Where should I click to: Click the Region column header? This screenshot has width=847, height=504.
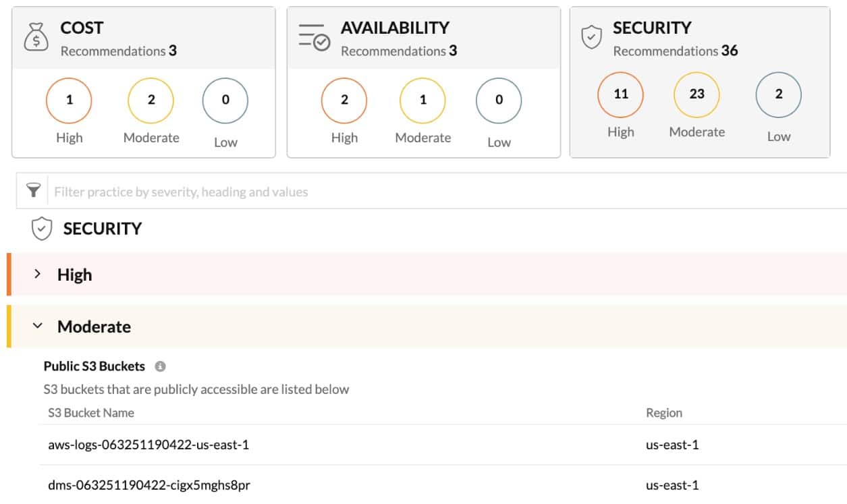[664, 413]
